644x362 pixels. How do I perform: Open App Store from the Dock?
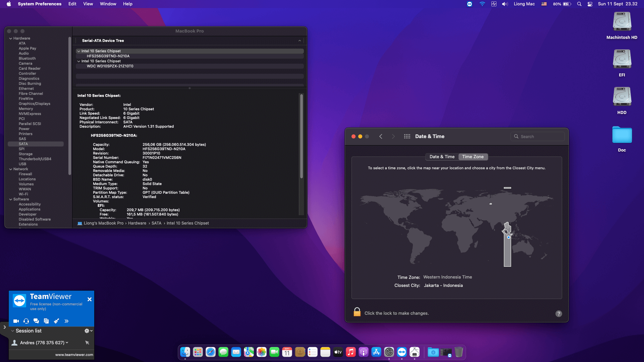[376, 352]
